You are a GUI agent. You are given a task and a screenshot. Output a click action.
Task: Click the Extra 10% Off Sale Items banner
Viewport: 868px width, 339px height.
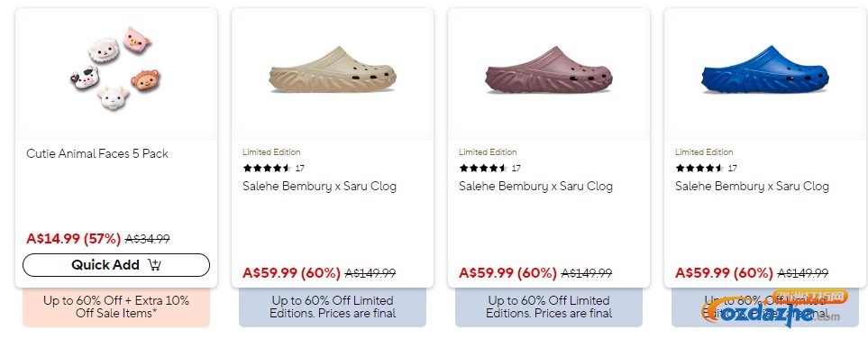(116, 307)
